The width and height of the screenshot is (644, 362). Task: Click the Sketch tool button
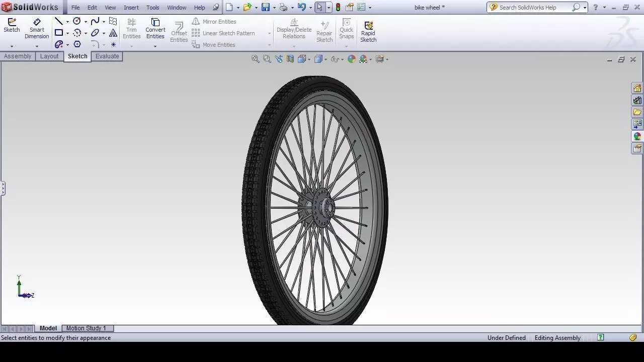tap(12, 26)
